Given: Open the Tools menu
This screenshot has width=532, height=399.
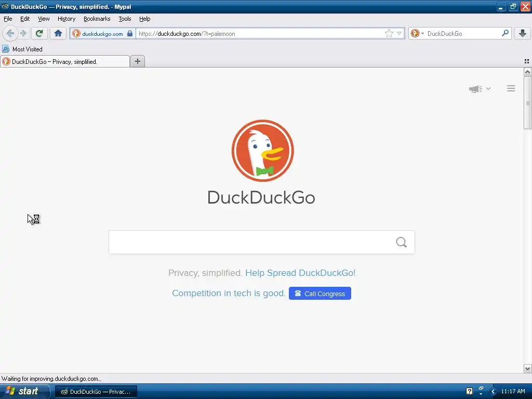Looking at the screenshot, I should click(x=125, y=19).
